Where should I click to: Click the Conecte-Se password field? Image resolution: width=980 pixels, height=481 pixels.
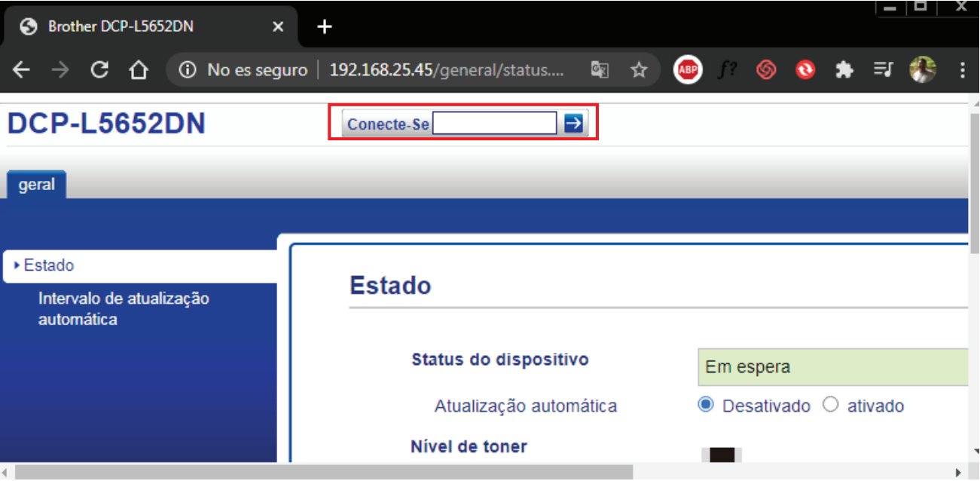pyautogui.click(x=494, y=124)
